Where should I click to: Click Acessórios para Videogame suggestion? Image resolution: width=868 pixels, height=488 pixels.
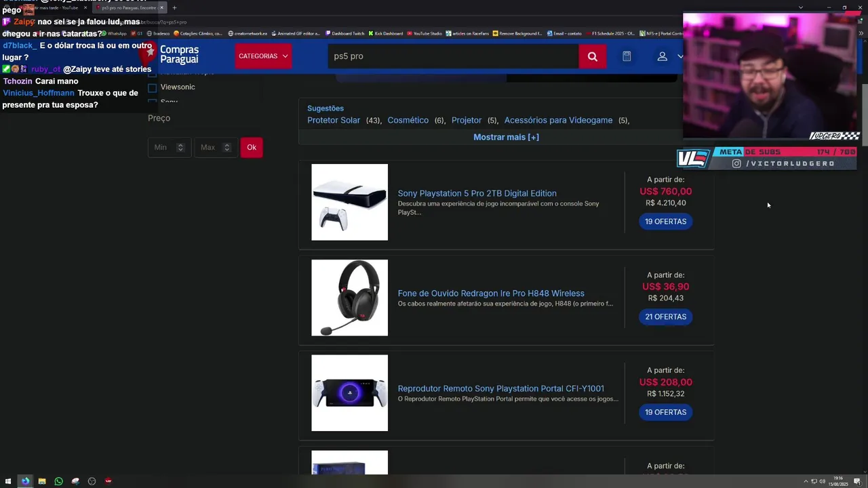558,120
